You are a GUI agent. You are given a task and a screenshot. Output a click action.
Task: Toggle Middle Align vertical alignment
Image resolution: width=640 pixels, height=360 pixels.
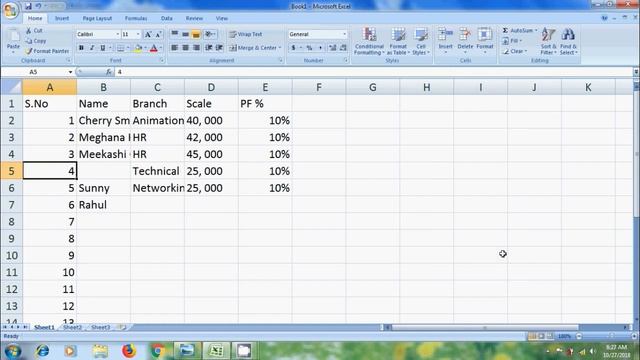point(185,34)
